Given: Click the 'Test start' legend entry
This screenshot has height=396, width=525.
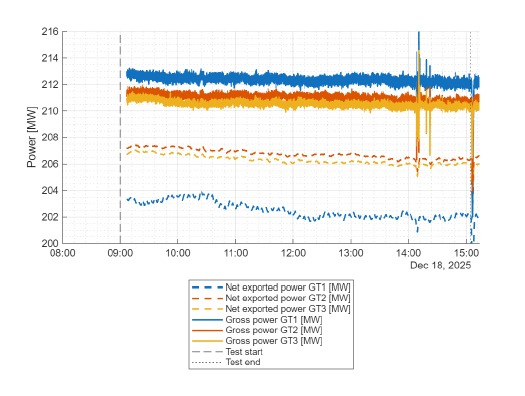Looking at the screenshot, I should pyautogui.click(x=227, y=352).
